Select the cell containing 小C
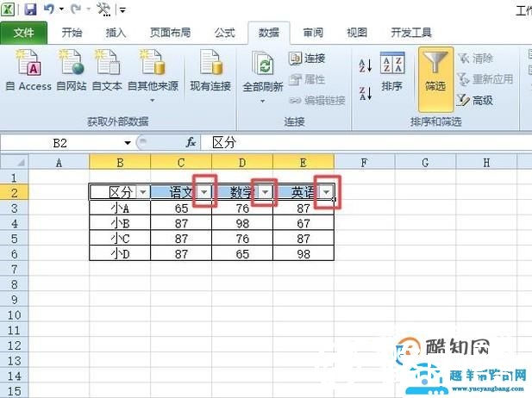This screenshot has width=532, height=398. pos(120,239)
